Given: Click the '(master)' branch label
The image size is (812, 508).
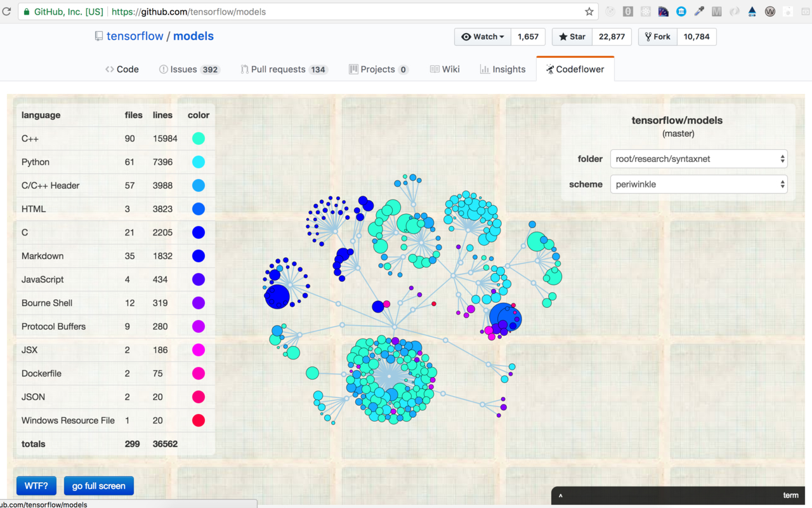Looking at the screenshot, I should [678, 134].
